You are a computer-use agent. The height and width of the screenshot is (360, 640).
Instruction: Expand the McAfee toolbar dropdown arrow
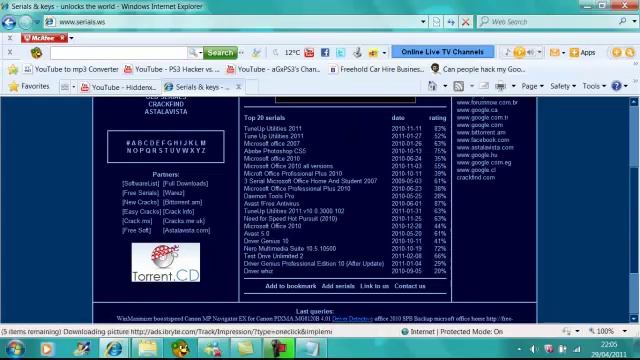pyautogui.click(x=71, y=38)
